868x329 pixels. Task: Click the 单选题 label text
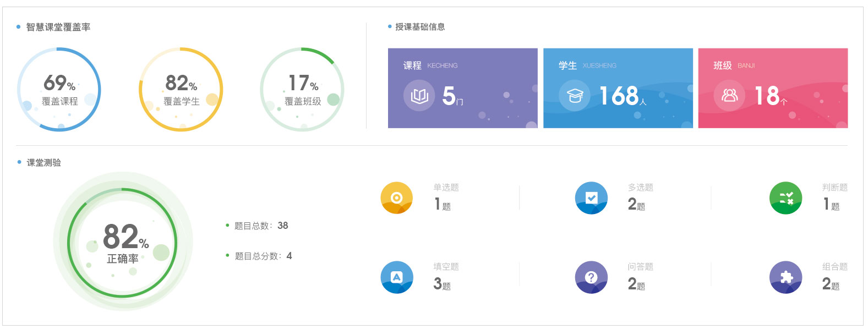(x=446, y=187)
